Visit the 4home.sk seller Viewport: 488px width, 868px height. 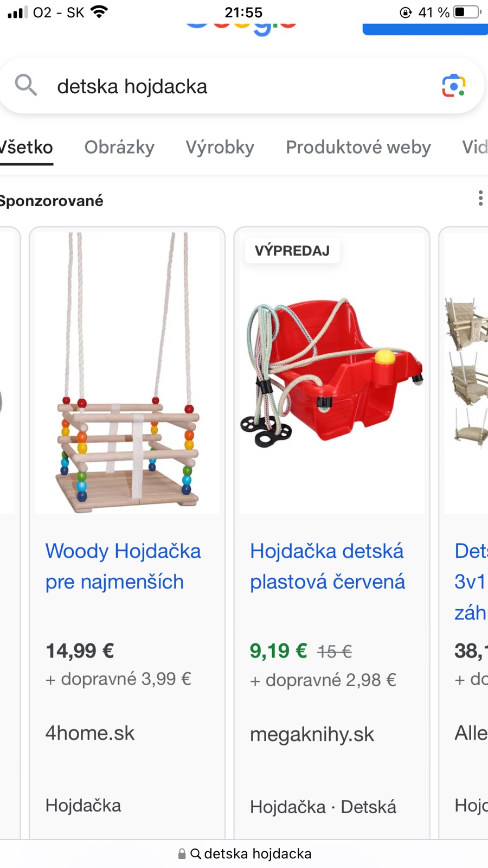pyautogui.click(x=90, y=733)
